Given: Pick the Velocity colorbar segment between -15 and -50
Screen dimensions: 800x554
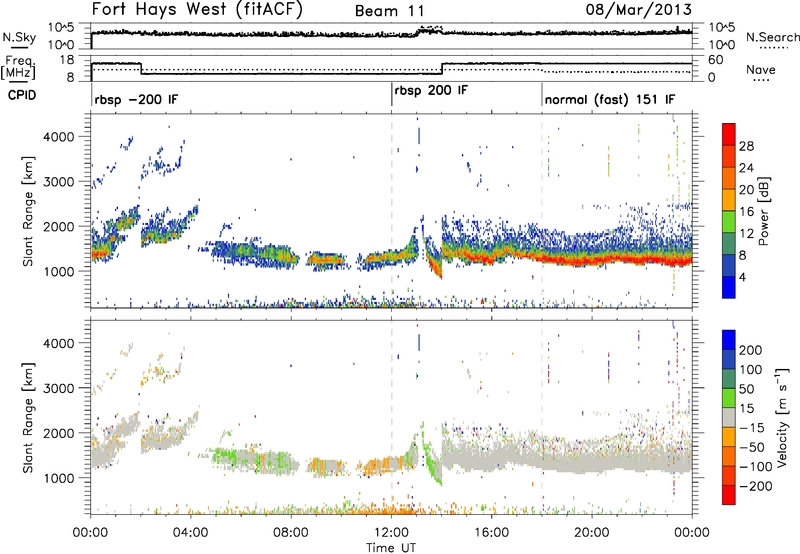Looking at the screenshot, I should coord(729,437).
